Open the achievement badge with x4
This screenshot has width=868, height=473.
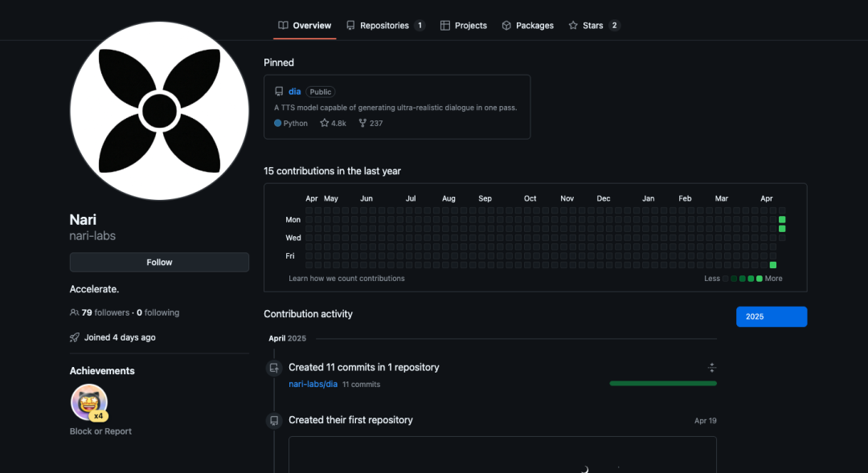click(x=89, y=402)
